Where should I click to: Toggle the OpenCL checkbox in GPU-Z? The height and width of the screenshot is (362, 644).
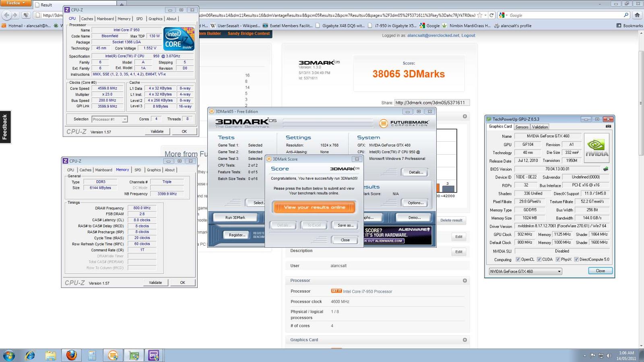[x=518, y=259]
